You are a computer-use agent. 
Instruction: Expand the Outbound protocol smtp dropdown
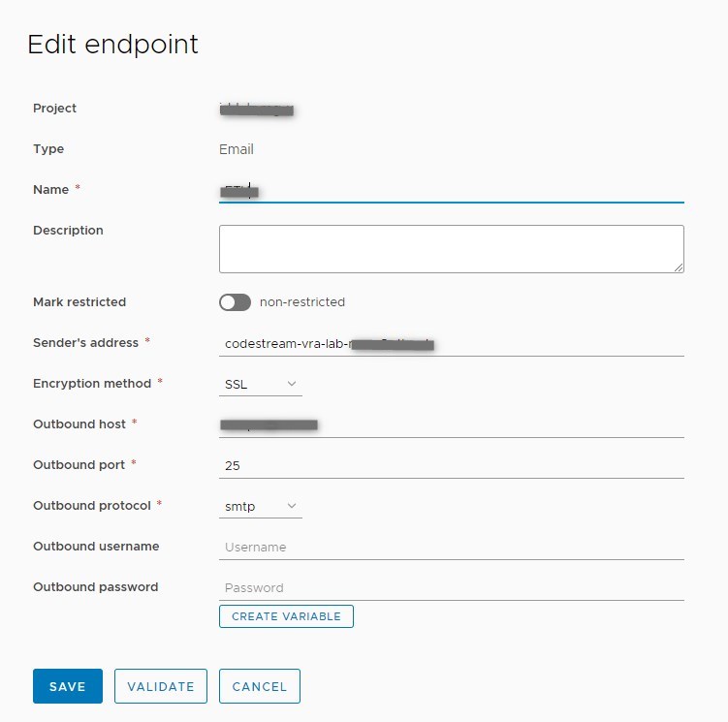[x=261, y=507]
